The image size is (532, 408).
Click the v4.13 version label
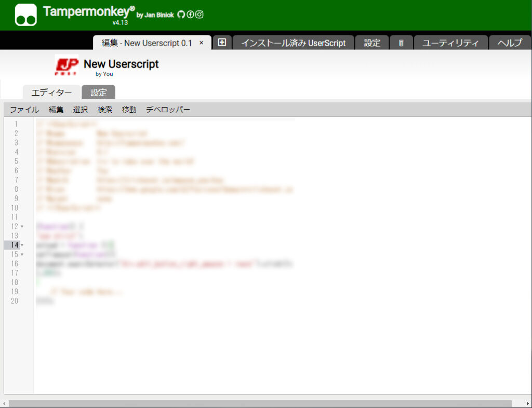tap(120, 23)
